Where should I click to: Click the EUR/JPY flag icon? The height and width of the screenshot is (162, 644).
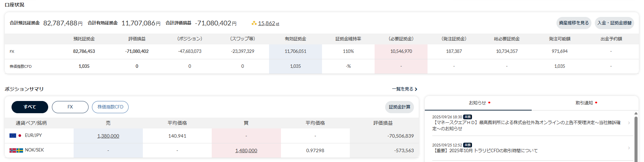15,136
